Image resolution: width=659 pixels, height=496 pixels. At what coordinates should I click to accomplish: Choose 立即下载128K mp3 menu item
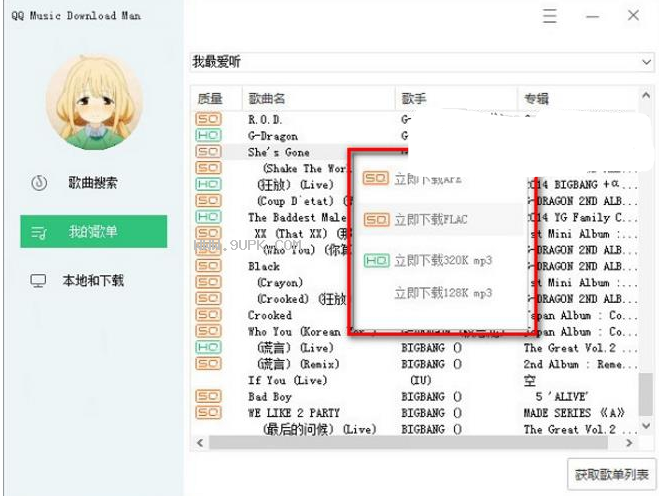pos(443,293)
